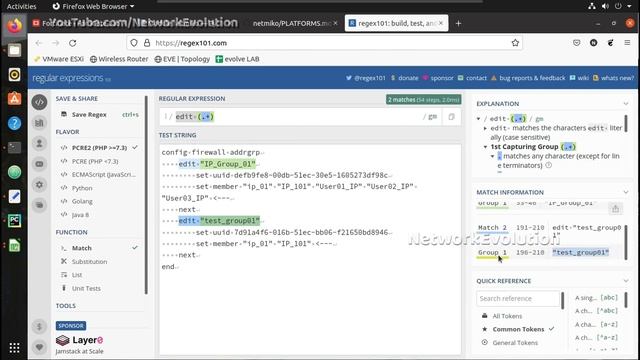The height and width of the screenshot is (360, 640).
Task: Open the regex library sidebar icon
Action: click(39, 123)
